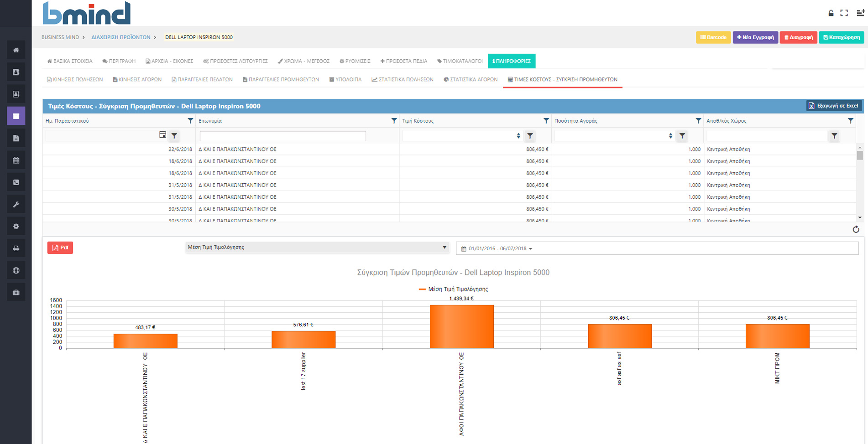Click the green Καταχώρηση button

click(x=842, y=37)
